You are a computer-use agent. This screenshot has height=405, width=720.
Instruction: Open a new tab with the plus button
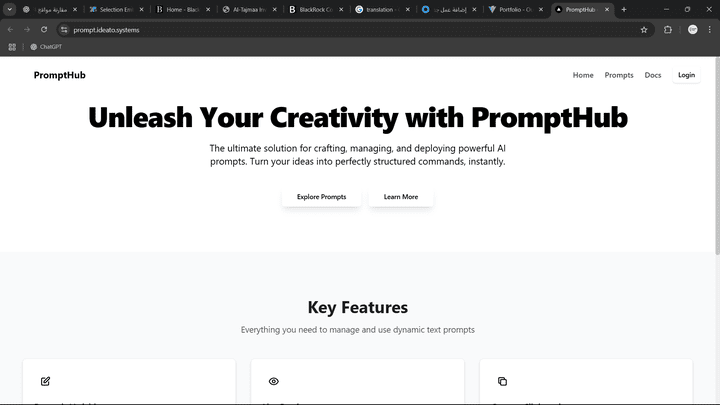[x=624, y=9]
